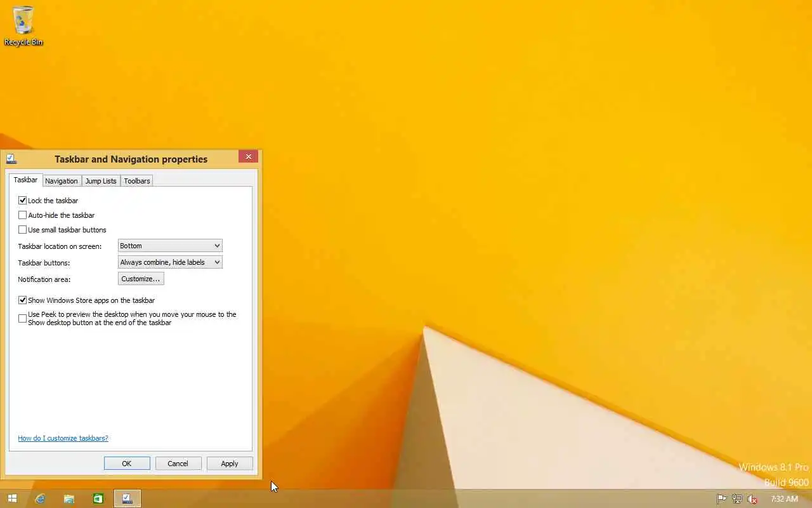Click the Taskbar buttons label
The image size is (812, 508).
tap(44, 263)
